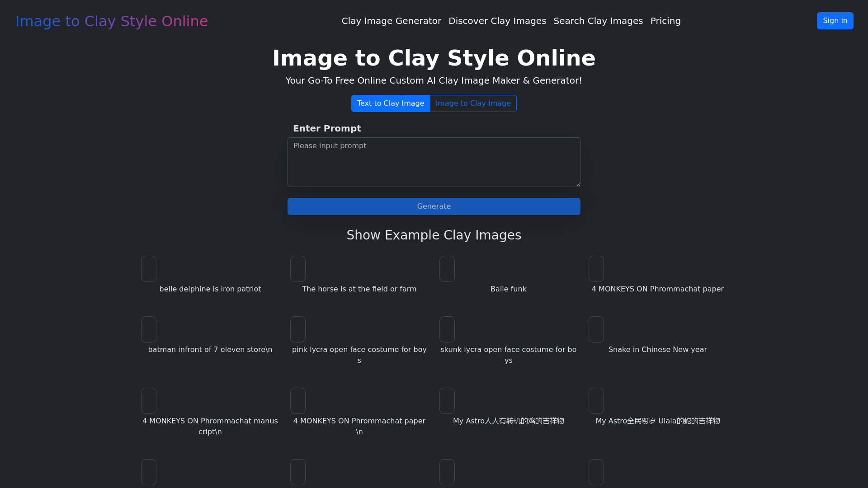Click caption pink lycra open face costume for boys
Image resolution: width=868 pixels, height=488 pixels.
pyautogui.click(x=359, y=355)
